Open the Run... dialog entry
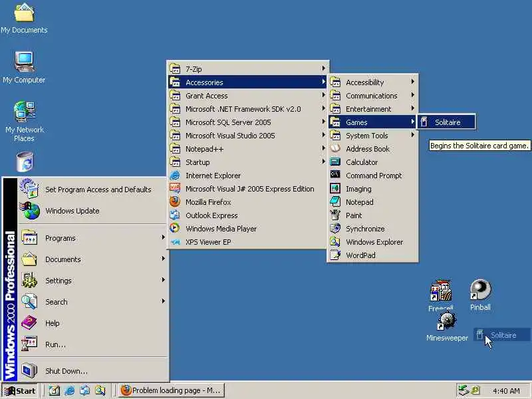The image size is (532, 399). pos(94,344)
